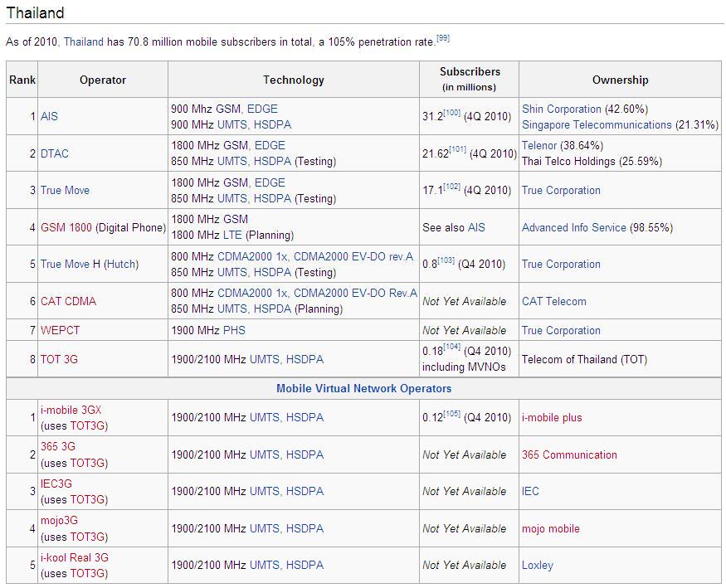Open the UMTS link in the i-kool Real 3G row
The image size is (726, 588).
click(x=265, y=565)
